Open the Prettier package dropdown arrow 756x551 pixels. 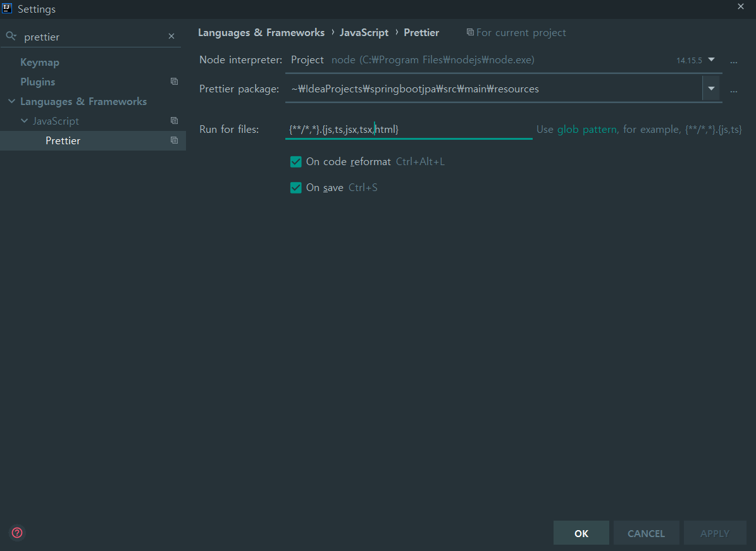click(x=711, y=89)
